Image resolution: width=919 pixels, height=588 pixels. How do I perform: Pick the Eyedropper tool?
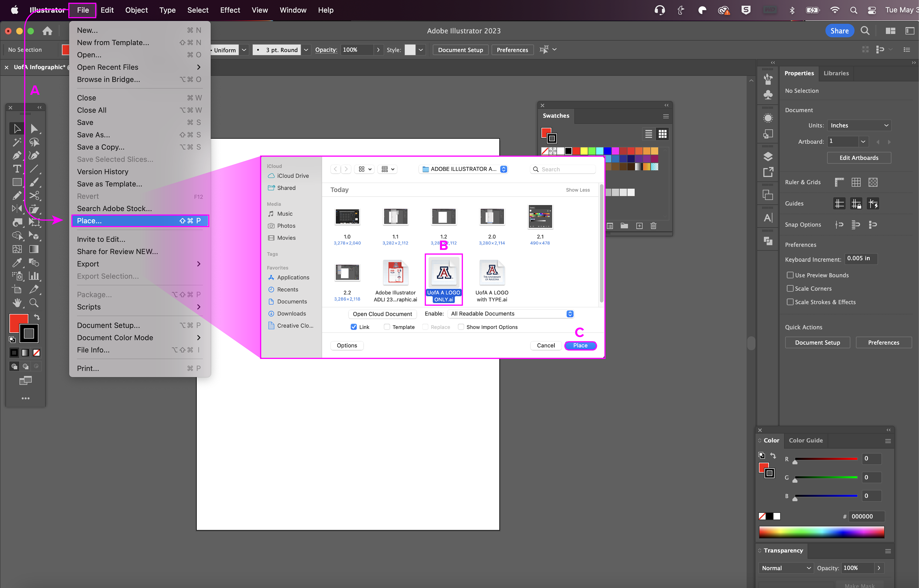17,263
